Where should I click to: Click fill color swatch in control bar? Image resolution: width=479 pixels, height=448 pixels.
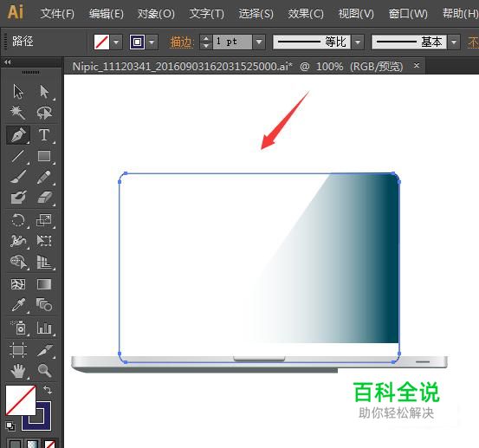pos(101,42)
